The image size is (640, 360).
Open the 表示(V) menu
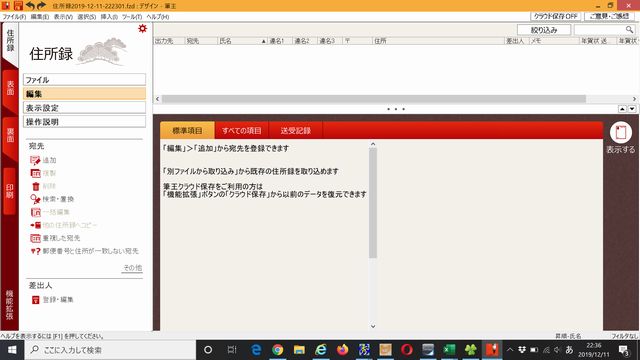point(63,17)
